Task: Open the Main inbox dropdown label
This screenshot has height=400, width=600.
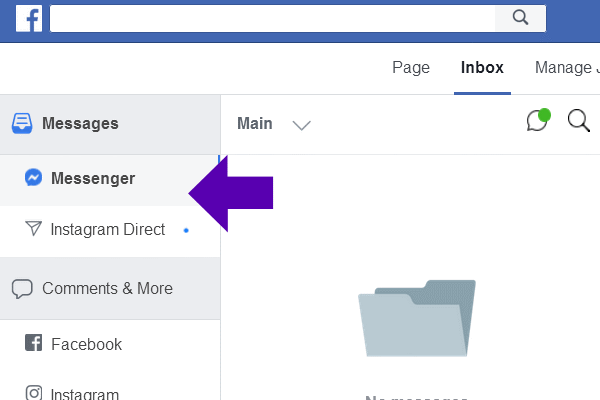Action: pyautogui.click(x=255, y=123)
